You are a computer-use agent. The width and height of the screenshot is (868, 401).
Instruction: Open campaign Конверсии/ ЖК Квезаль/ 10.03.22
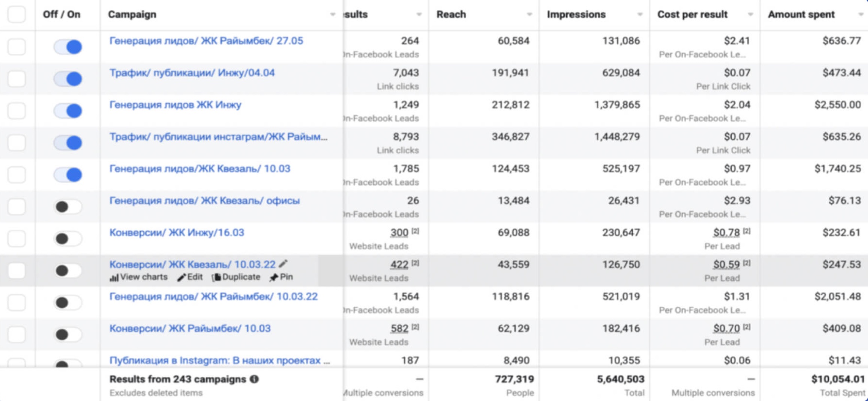(192, 264)
